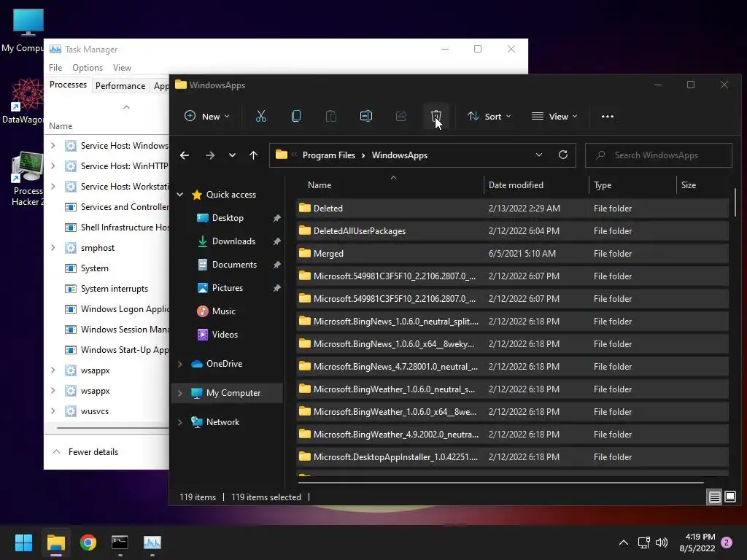Viewport: 747px width, 560px height.
Task: Expand wusvcs process in Task Manager
Action: tap(53, 411)
